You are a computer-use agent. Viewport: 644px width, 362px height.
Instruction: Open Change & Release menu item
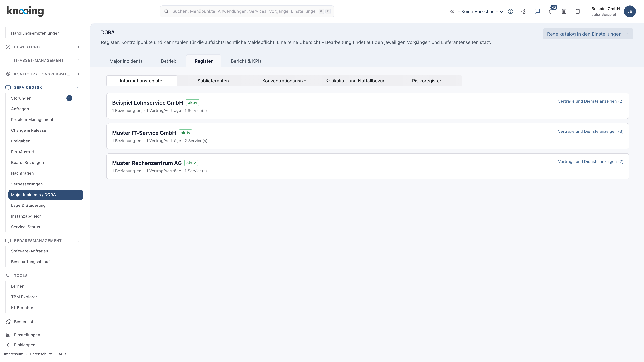(x=45, y=130)
